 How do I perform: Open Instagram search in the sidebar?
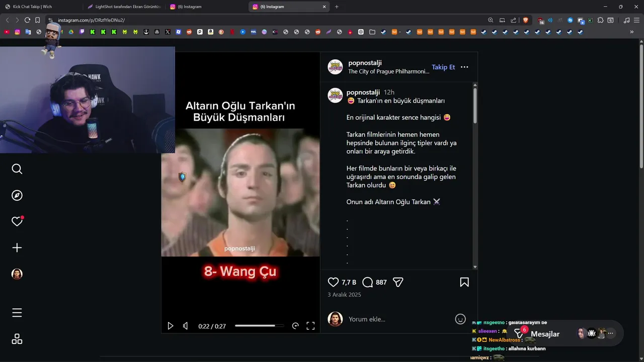pos(17,169)
